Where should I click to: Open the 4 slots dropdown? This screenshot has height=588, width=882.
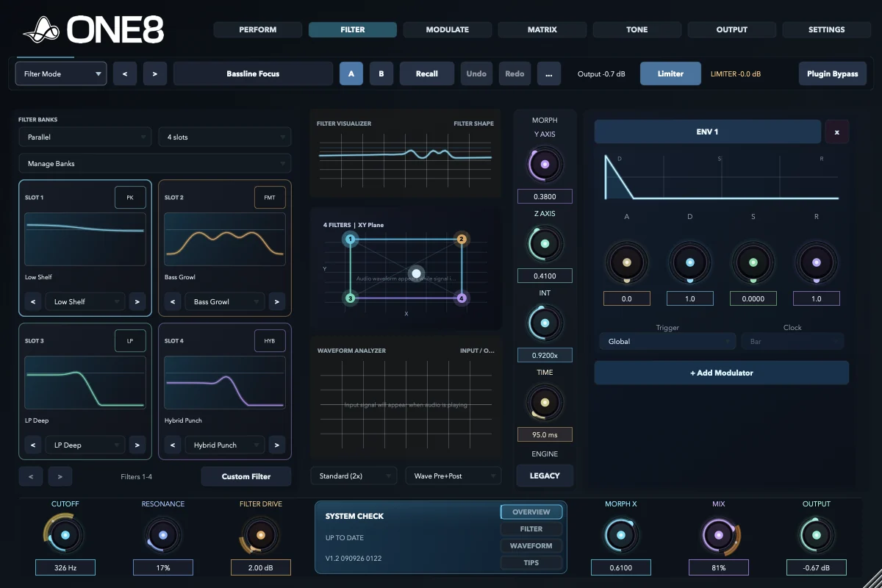tap(225, 137)
